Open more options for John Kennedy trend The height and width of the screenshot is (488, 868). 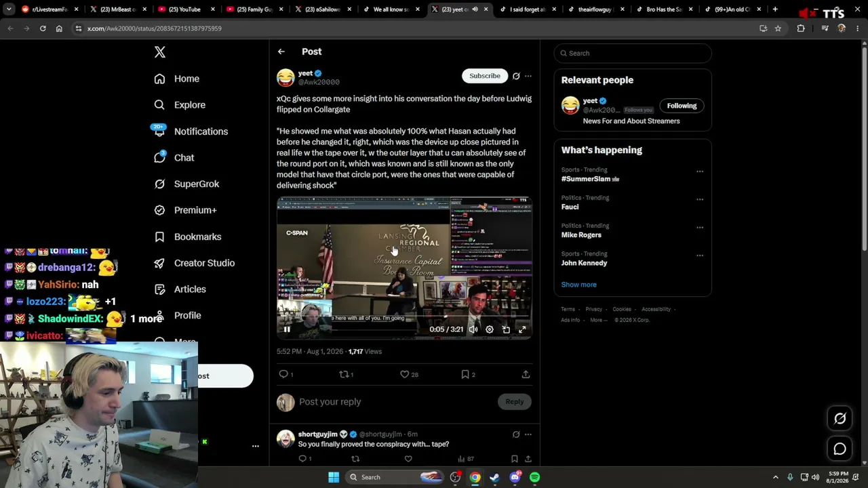point(700,256)
